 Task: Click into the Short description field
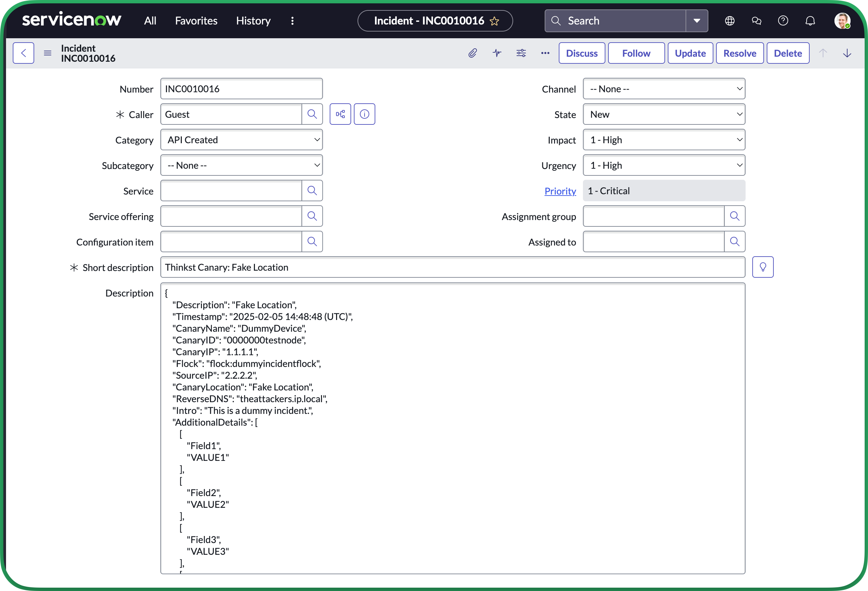[453, 267]
